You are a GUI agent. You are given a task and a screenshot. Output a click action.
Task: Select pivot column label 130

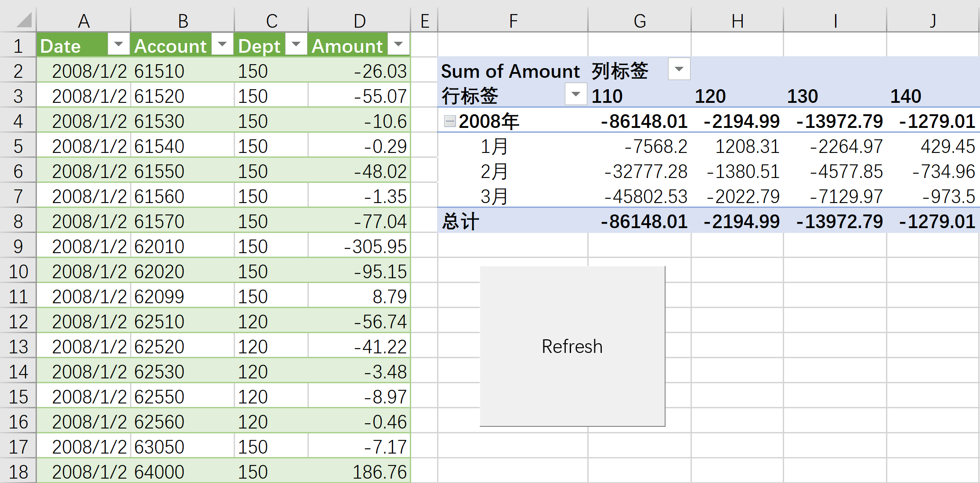pyautogui.click(x=802, y=96)
